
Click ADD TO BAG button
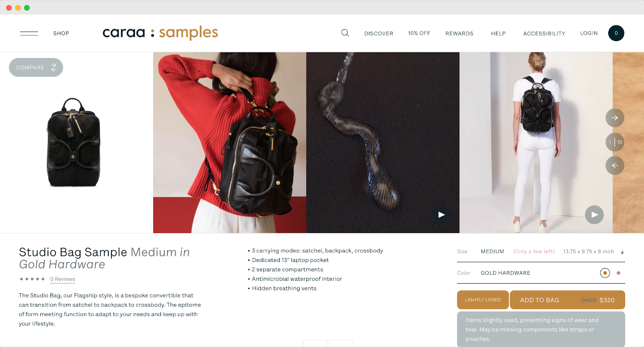pyautogui.click(x=568, y=300)
